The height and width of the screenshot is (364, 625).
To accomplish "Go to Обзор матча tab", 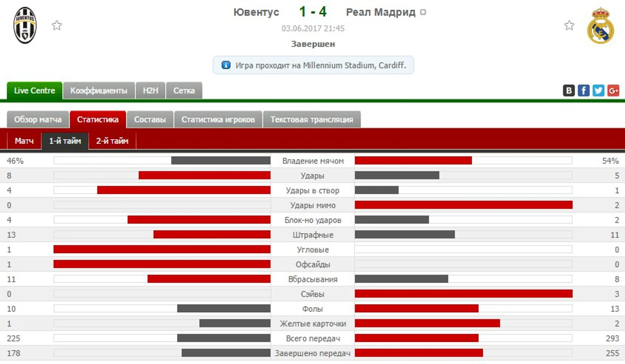I will coord(38,119).
